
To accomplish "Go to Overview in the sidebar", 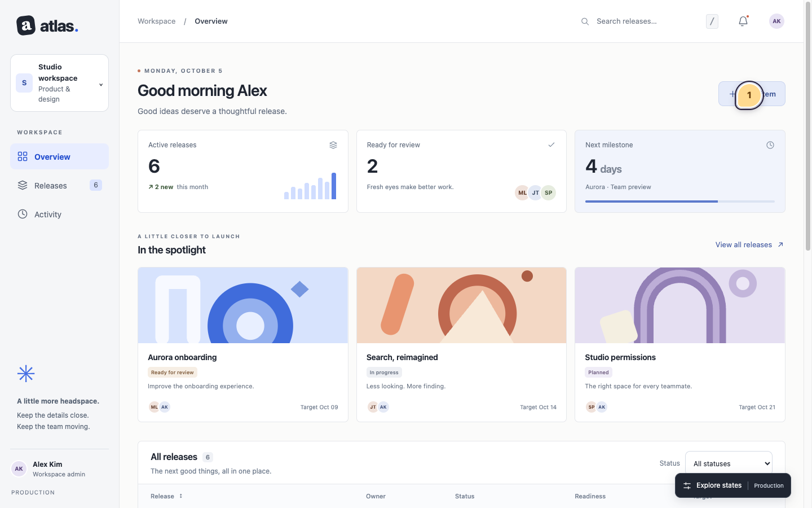I will pos(59,156).
